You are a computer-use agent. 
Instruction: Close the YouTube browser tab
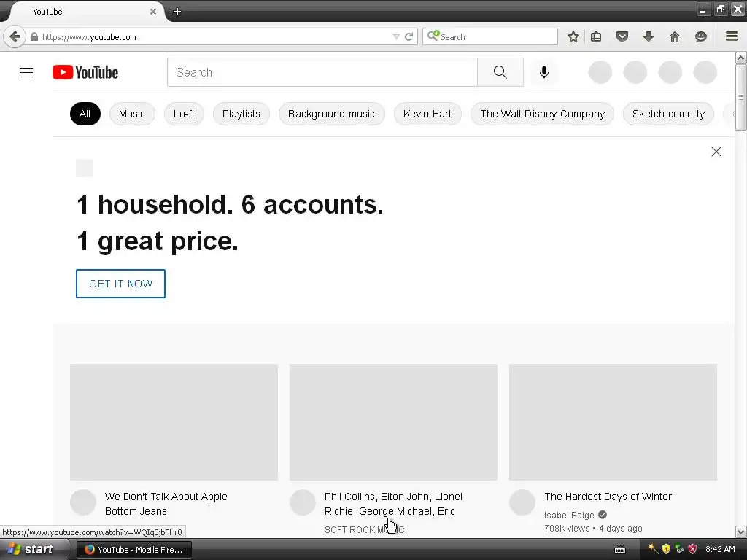(153, 12)
